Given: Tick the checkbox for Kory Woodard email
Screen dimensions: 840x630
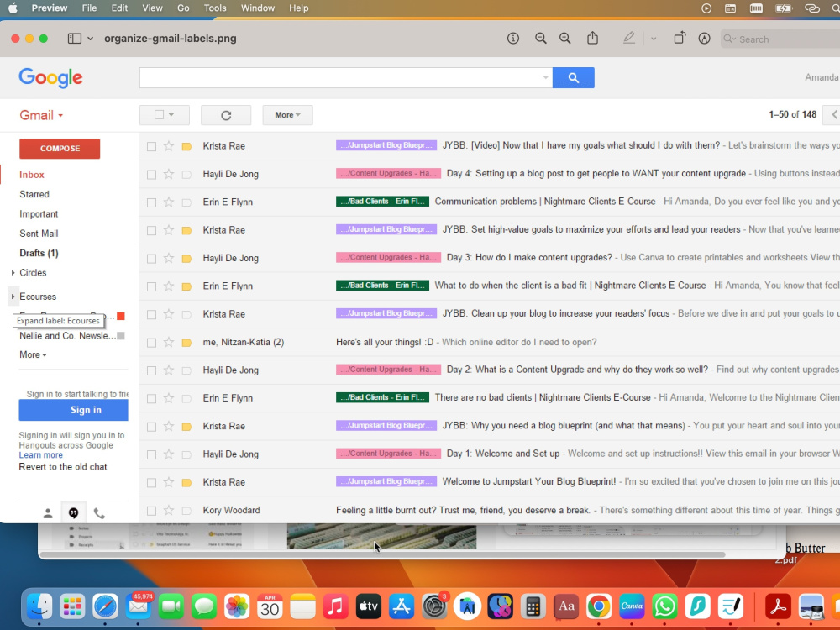Looking at the screenshot, I should point(151,511).
